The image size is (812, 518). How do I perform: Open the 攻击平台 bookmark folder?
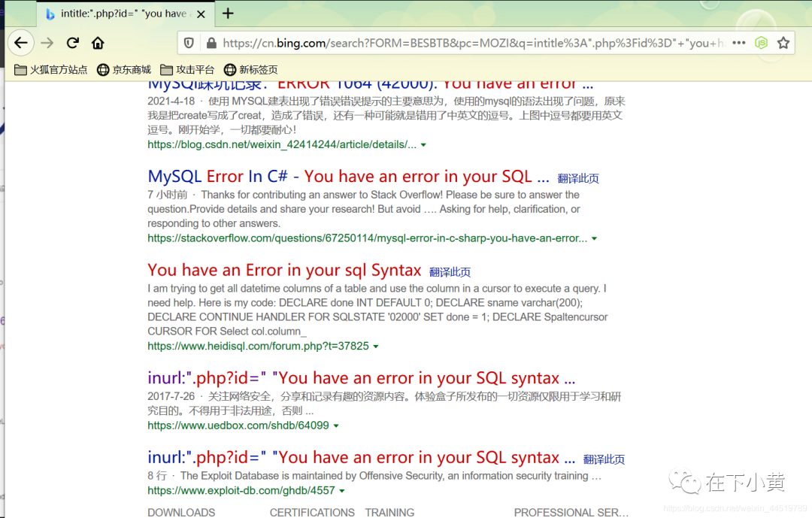point(187,69)
